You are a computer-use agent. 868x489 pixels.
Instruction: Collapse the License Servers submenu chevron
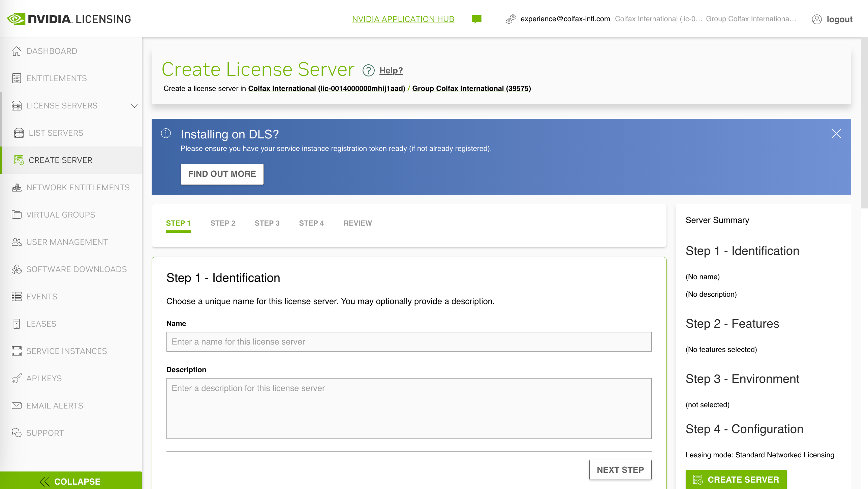[134, 106]
